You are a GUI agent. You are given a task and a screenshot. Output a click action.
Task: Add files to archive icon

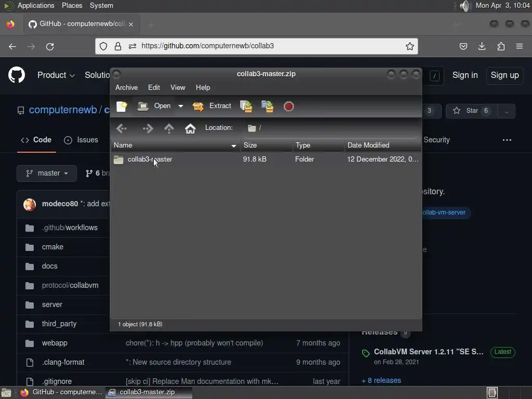point(246,106)
